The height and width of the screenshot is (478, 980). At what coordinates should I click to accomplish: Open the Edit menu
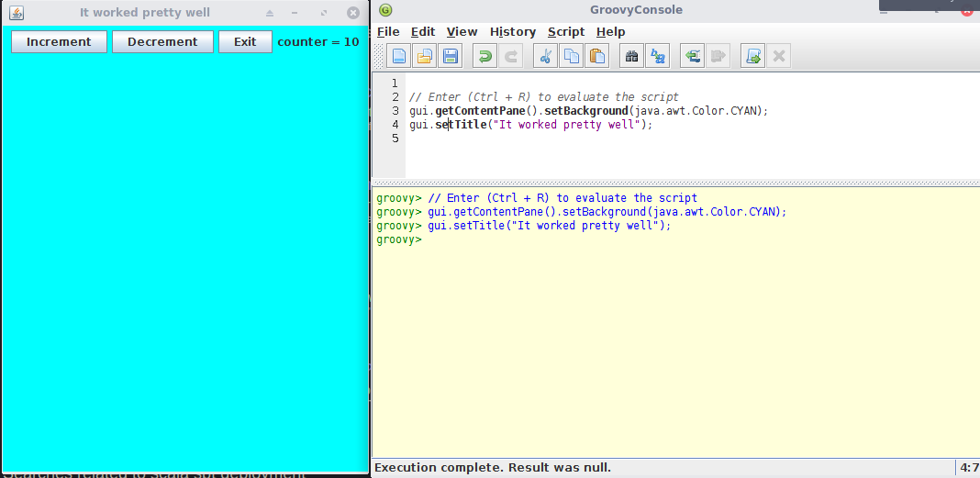[423, 32]
